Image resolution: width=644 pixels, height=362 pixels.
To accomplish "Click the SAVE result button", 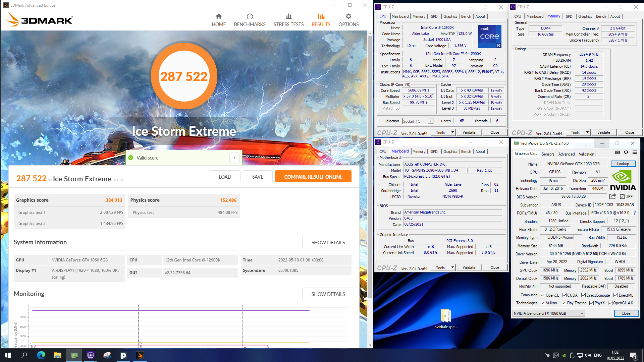I will point(258,177).
